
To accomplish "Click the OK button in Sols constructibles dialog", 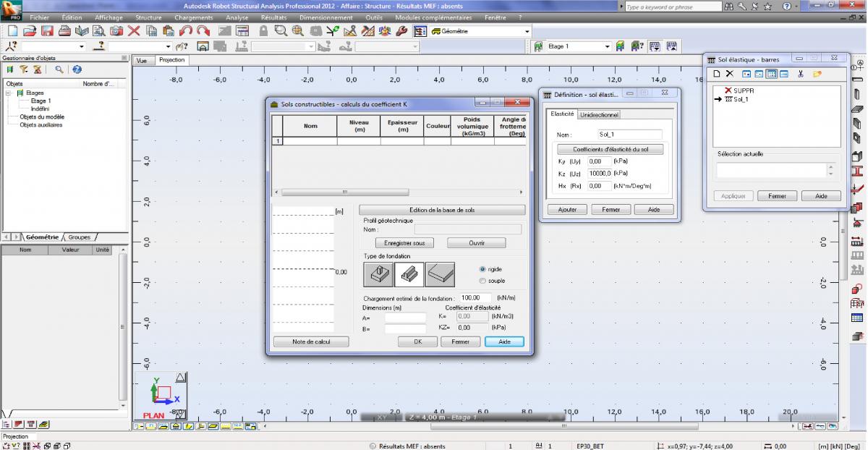I will point(417,341).
